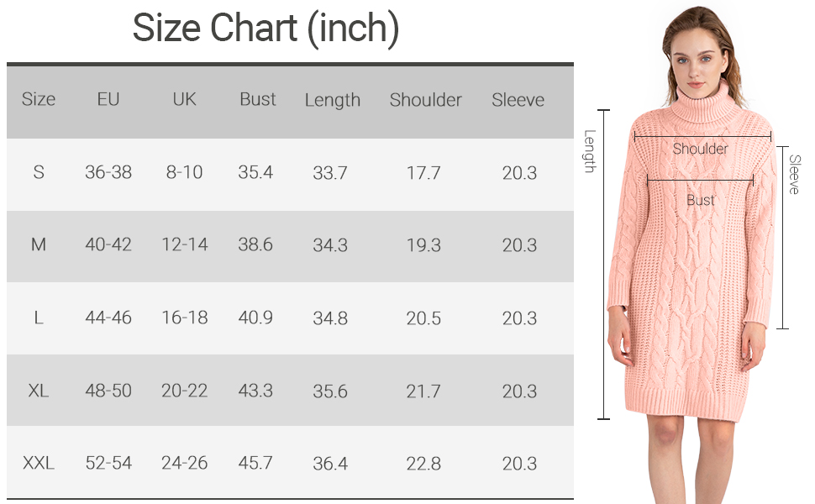Click the Length column header
The image size is (815, 504).
pyautogui.click(x=332, y=100)
